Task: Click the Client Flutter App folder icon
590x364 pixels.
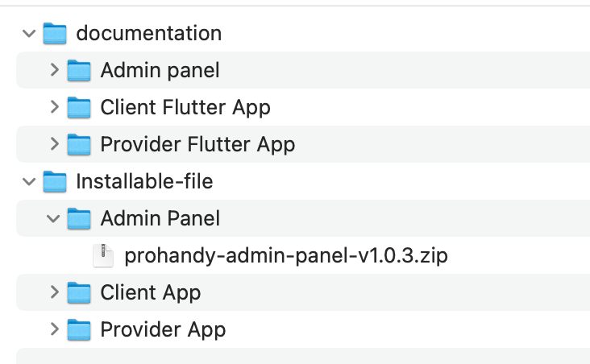Action: tap(79, 107)
